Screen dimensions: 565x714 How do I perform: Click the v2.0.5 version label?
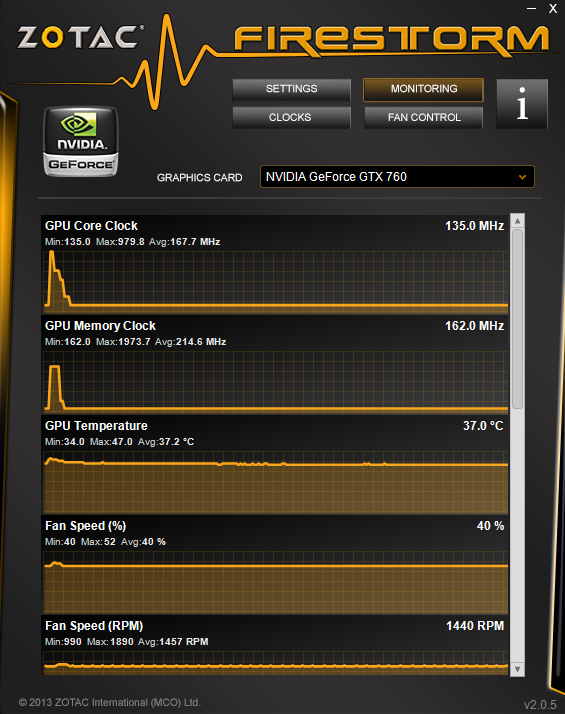[540, 705]
